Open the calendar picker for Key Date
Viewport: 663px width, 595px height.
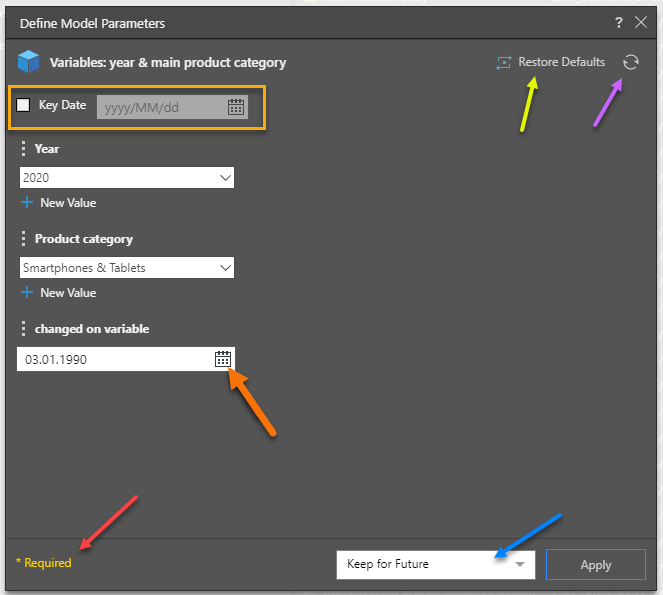(x=236, y=107)
